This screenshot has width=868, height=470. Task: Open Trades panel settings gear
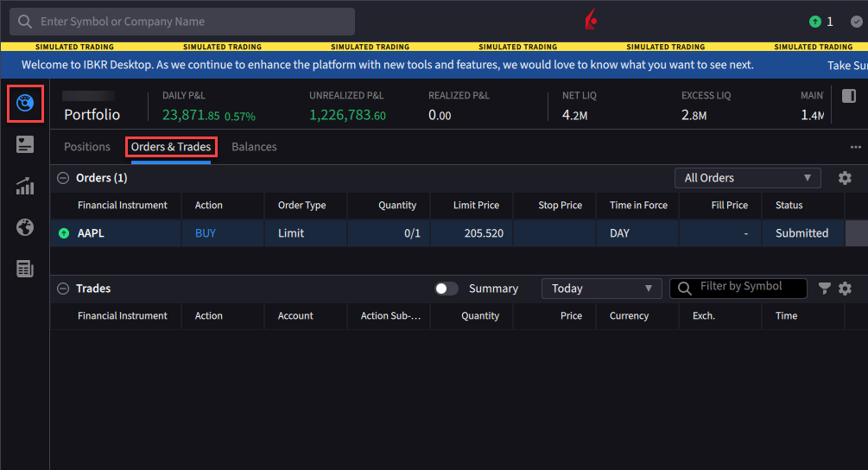(845, 289)
